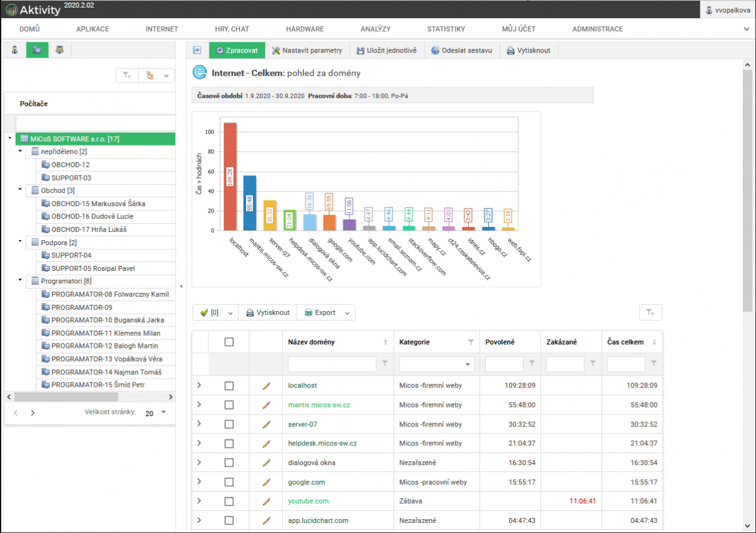756x533 pixels.
Task: Check the checkbox for mantis.micos-sw.cz row
Action: (x=229, y=405)
